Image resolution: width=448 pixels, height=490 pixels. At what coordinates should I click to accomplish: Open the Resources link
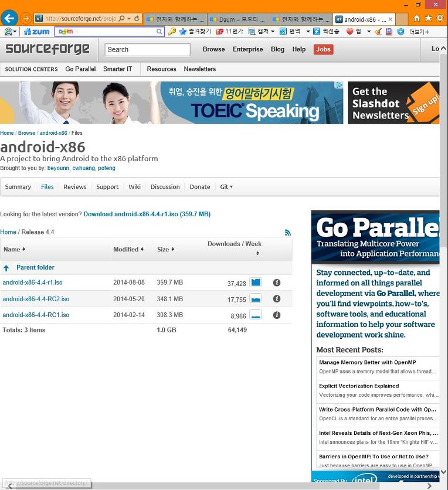[x=161, y=69]
